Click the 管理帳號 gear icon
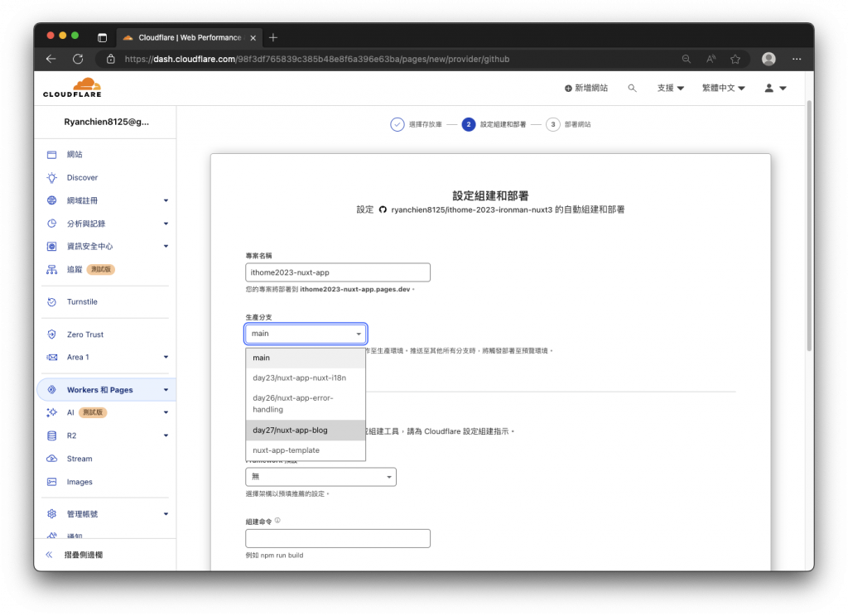This screenshot has height=616, width=848. click(51, 514)
